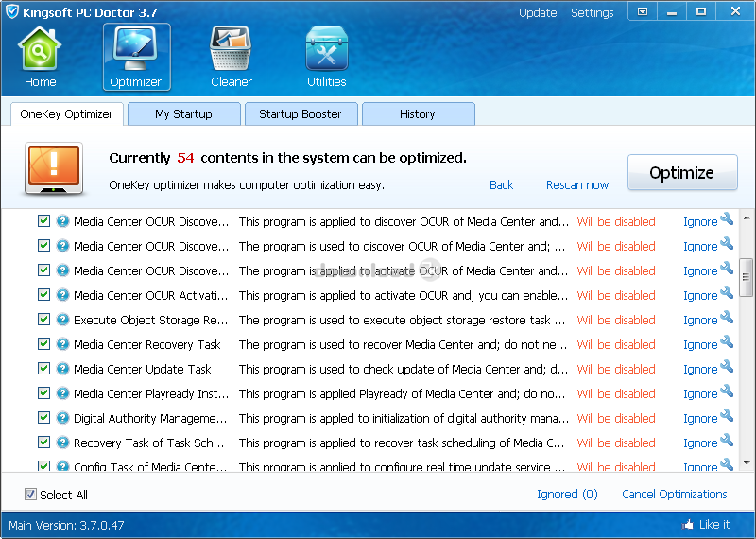Click the list scrollbar thumb

(746, 277)
